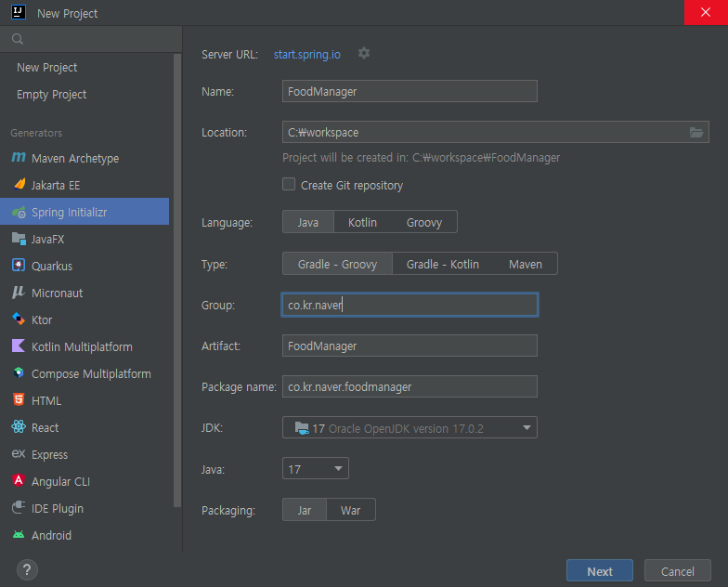Click the Quarkus icon
The height and width of the screenshot is (587, 728).
pos(19,266)
